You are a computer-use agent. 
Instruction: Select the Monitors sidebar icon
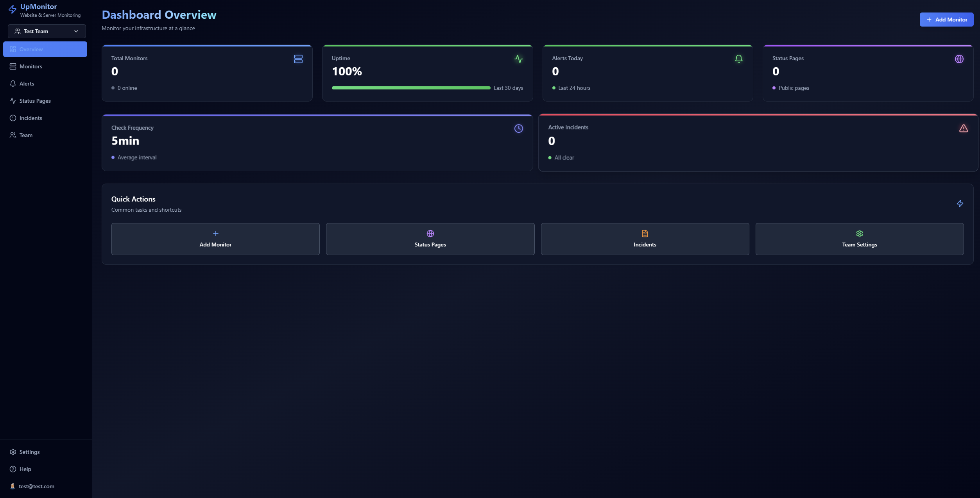(13, 66)
